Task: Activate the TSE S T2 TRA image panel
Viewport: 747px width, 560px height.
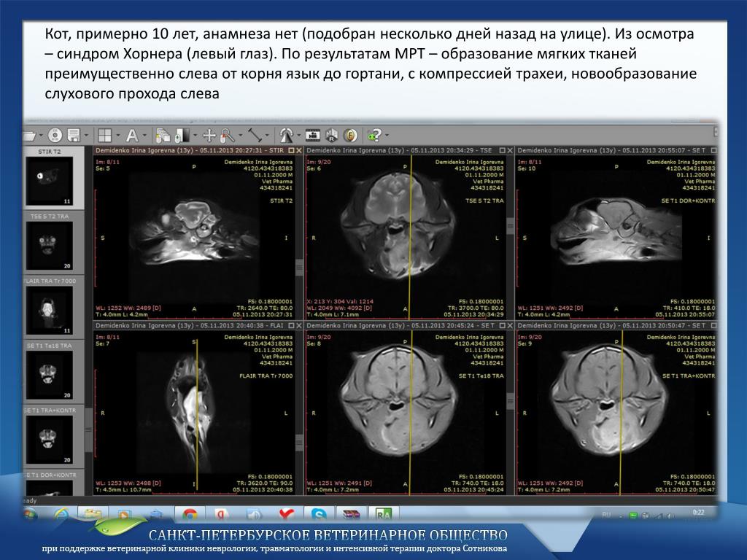Action: (x=405, y=237)
